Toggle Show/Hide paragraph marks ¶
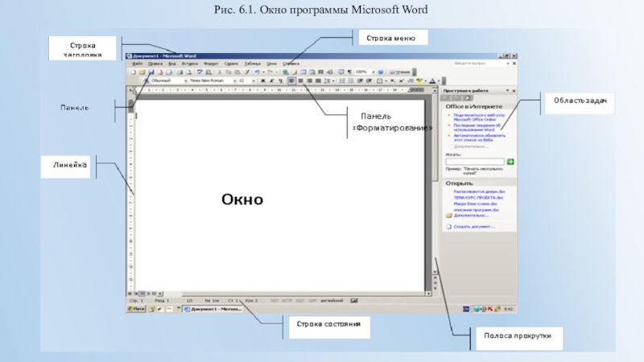 [349, 72]
